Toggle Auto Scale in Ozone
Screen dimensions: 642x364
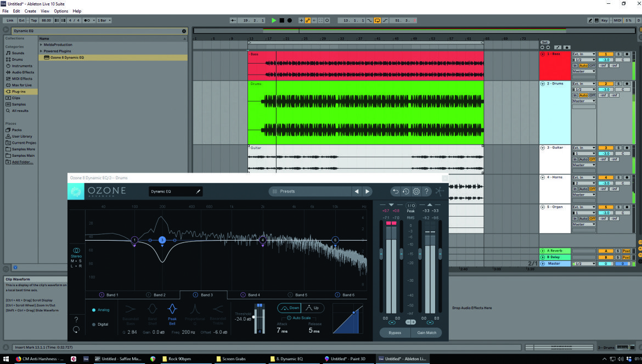click(x=299, y=318)
